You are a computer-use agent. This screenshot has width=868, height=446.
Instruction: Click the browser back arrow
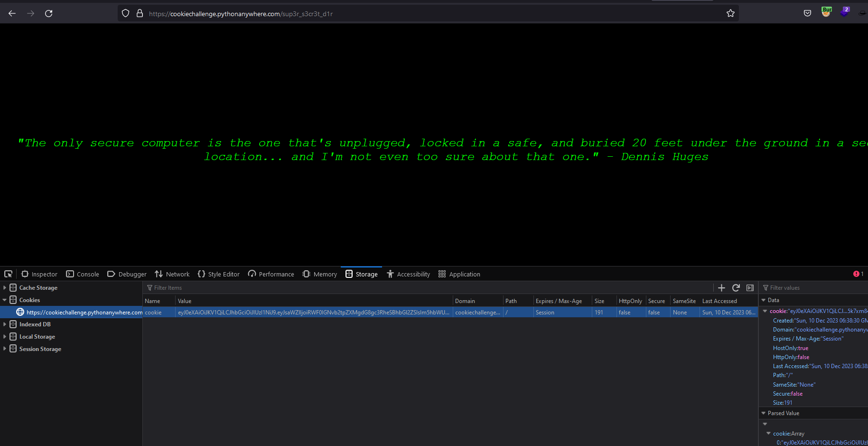12,13
